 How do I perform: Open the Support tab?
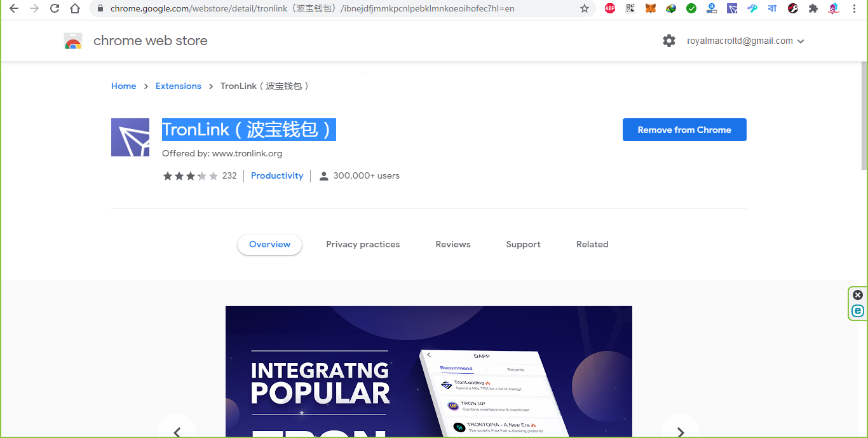point(523,244)
